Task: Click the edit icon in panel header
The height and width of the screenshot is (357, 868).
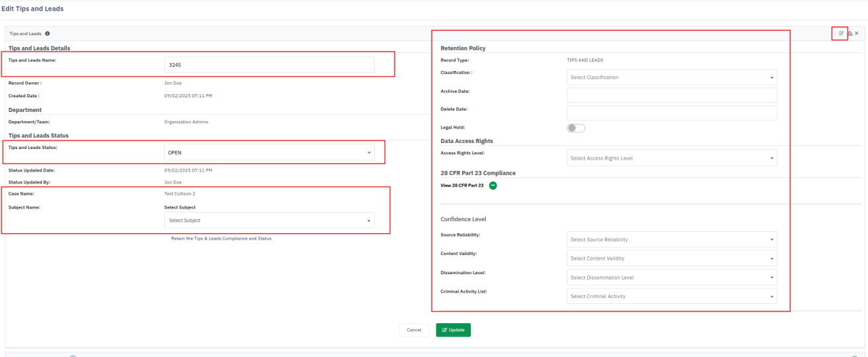Action: coord(842,33)
